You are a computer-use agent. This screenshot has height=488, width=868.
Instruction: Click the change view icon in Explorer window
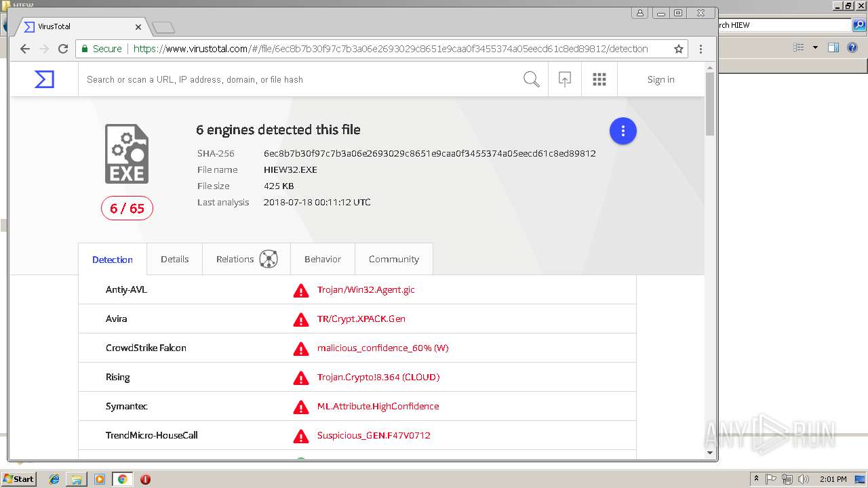point(799,47)
